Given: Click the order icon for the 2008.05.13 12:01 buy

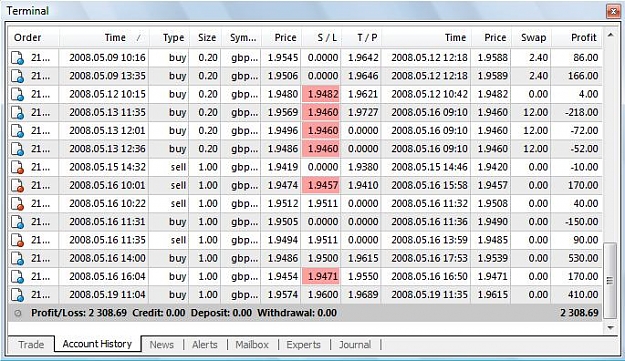Looking at the screenshot, I should tap(17, 131).
